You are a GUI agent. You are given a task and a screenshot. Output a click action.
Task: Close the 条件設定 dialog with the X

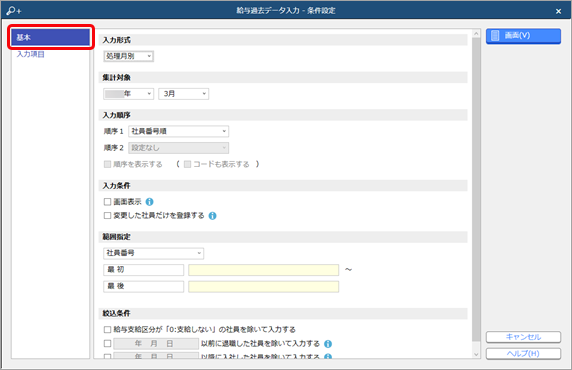click(x=558, y=11)
